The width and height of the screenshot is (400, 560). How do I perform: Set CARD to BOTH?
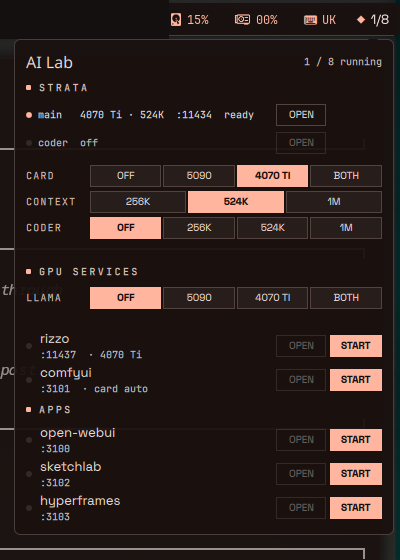(x=346, y=176)
